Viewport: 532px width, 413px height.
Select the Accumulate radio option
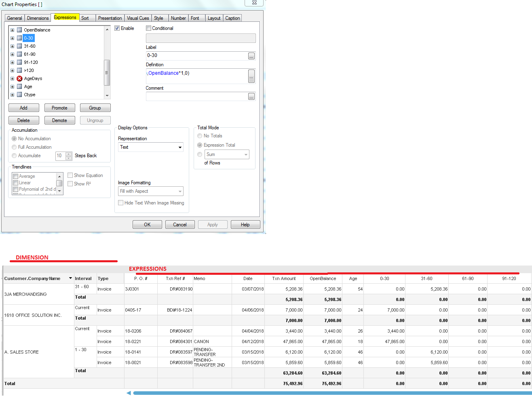point(14,156)
